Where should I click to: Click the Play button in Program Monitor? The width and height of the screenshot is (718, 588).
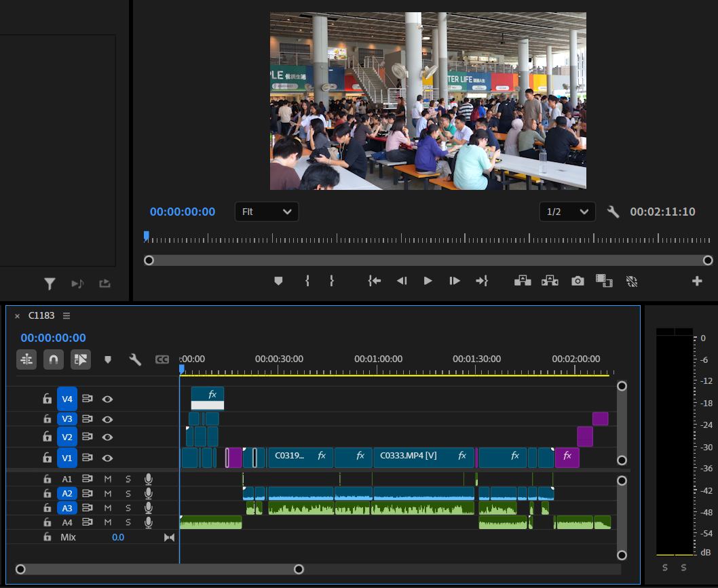pyautogui.click(x=428, y=281)
